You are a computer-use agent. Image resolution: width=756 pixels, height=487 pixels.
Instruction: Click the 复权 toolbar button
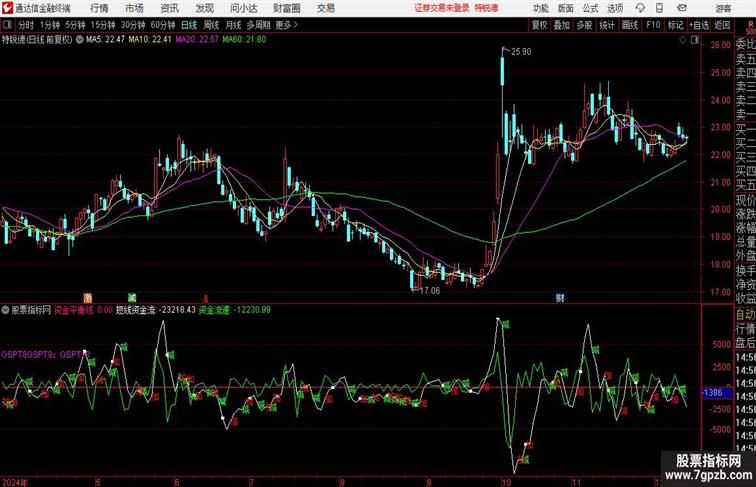click(x=540, y=25)
